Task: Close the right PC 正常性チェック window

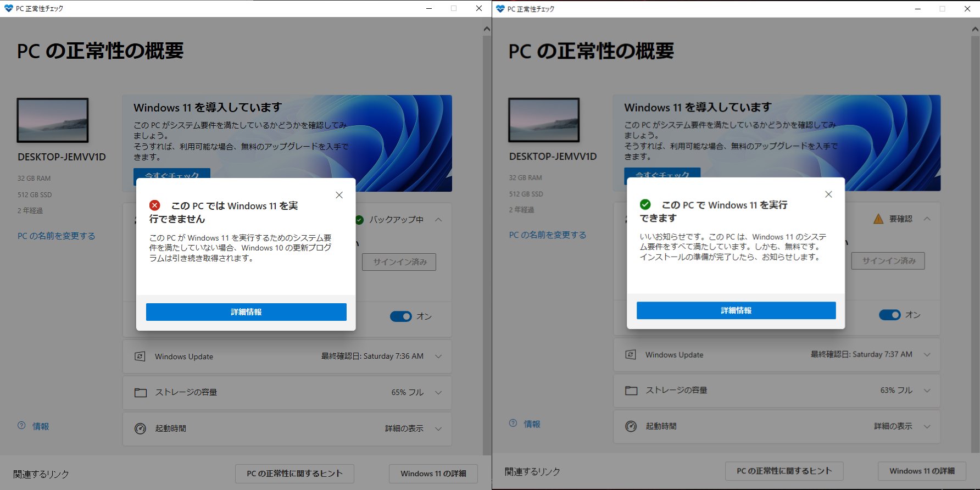Action: tap(967, 9)
